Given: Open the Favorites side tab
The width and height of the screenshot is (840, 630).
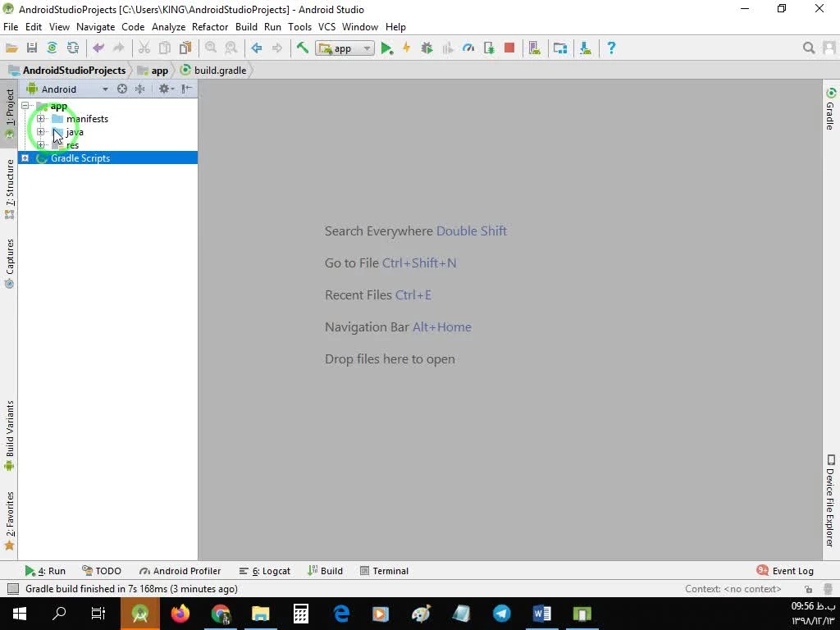Looking at the screenshot, I should click(10, 521).
